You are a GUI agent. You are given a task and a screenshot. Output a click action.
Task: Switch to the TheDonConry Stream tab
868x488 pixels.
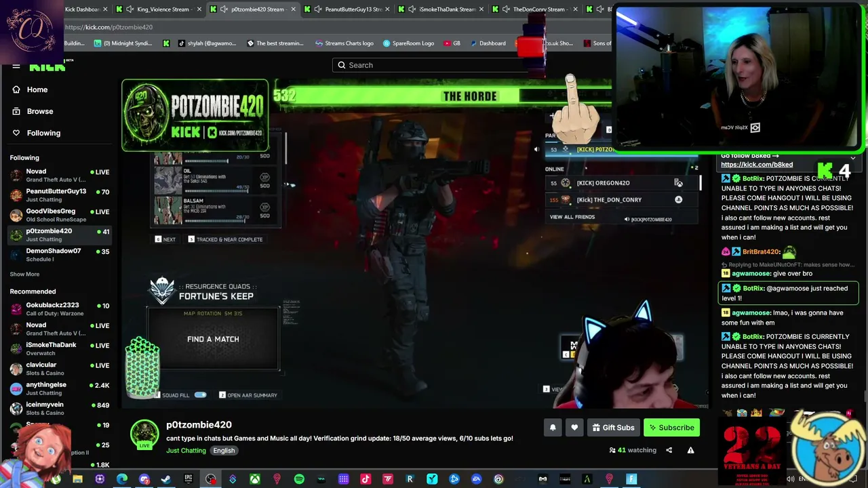click(534, 9)
